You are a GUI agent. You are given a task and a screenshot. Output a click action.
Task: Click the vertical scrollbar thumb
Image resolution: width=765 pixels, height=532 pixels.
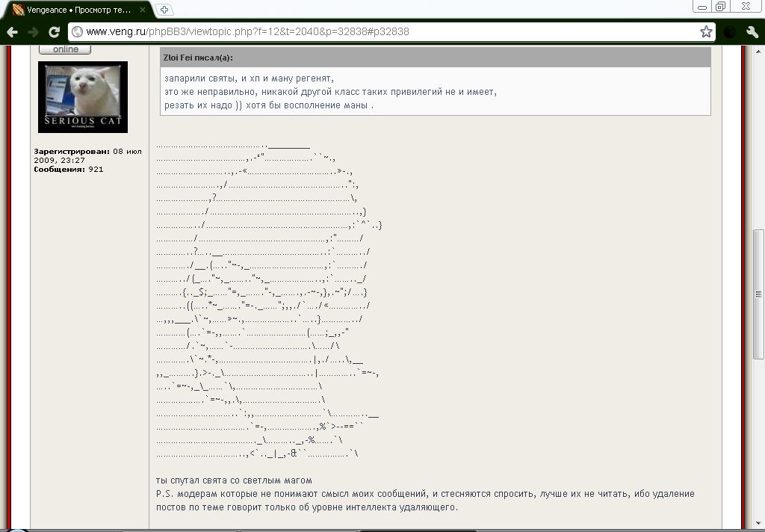click(x=759, y=294)
